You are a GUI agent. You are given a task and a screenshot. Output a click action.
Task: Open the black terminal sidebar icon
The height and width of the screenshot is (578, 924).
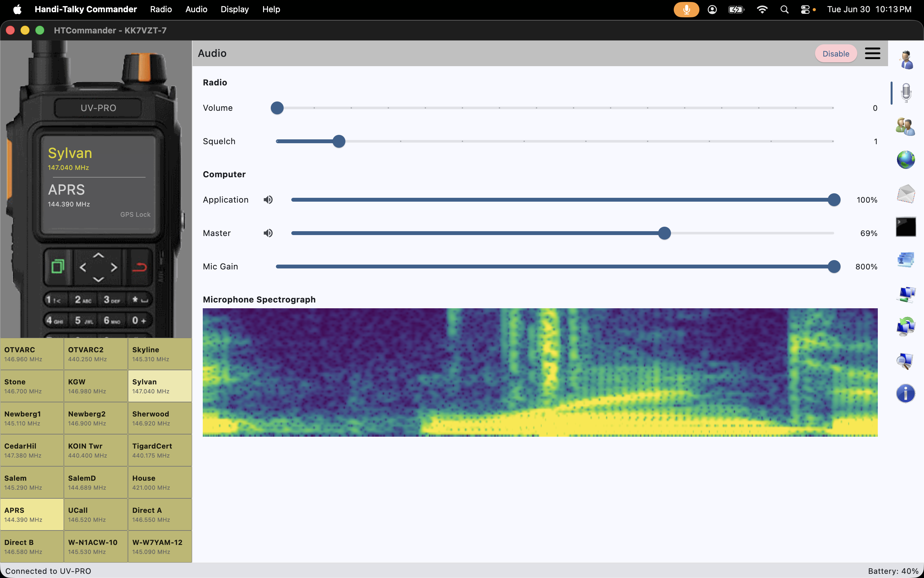click(x=906, y=227)
